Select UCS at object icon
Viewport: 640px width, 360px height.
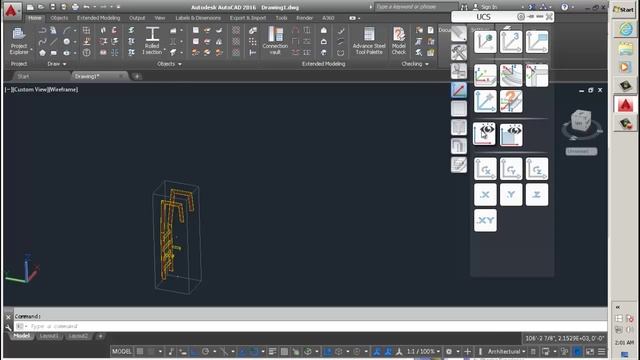coord(485,42)
